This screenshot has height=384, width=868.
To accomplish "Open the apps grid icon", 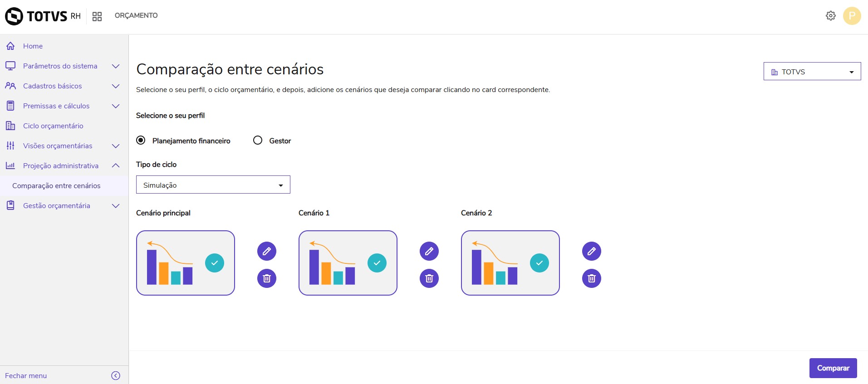I will pyautogui.click(x=97, y=16).
